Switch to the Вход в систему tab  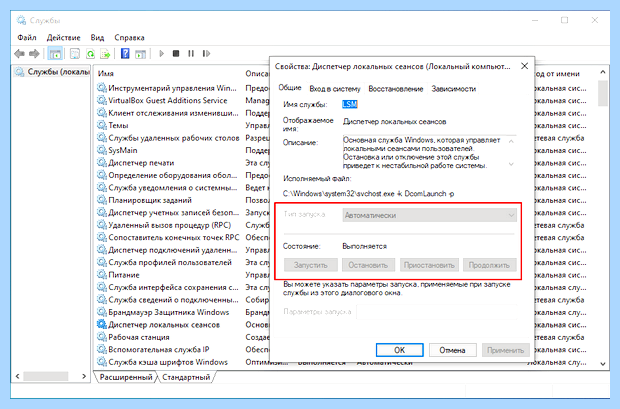click(335, 89)
